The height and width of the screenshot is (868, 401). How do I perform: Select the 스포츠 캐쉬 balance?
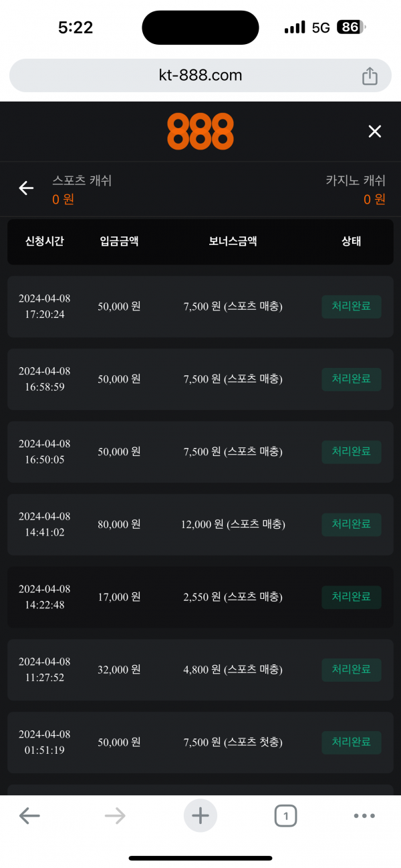[x=82, y=190]
